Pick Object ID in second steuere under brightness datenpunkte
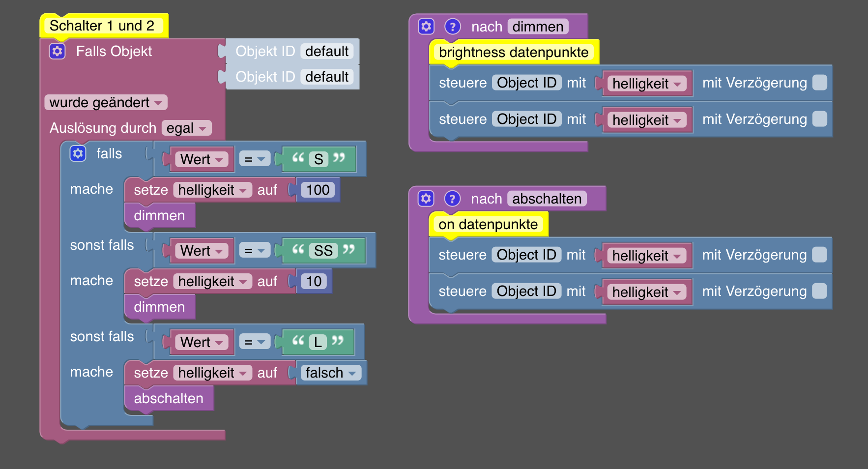Screen dimensions: 868x469 coord(526,119)
